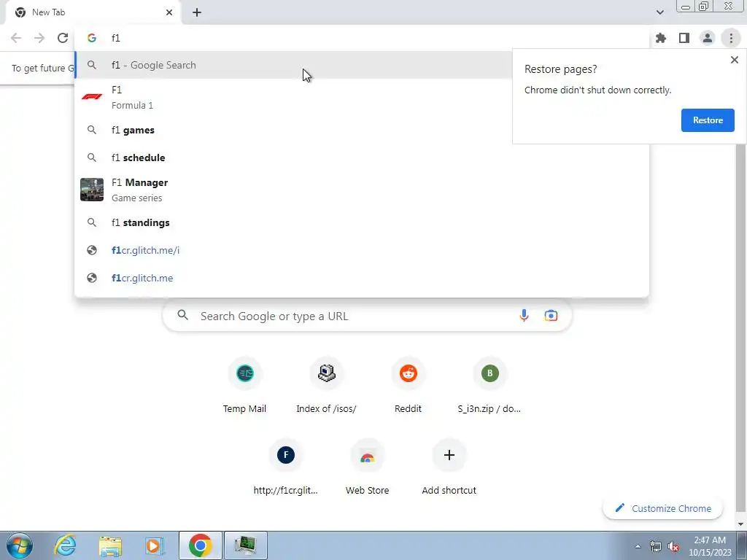Reload the current page
747x560 pixels.
(x=63, y=38)
